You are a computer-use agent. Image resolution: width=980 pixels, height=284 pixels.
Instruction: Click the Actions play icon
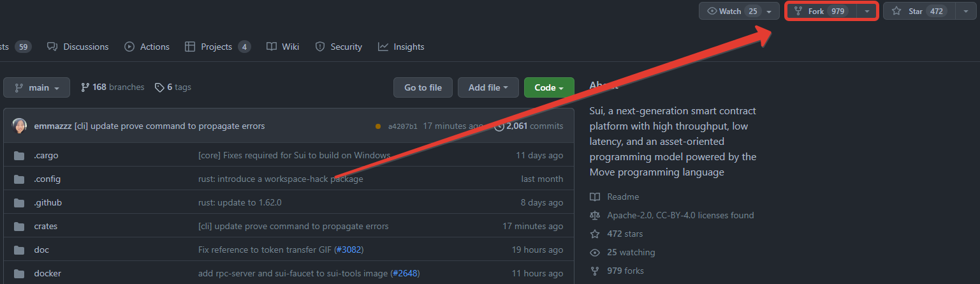point(129,47)
